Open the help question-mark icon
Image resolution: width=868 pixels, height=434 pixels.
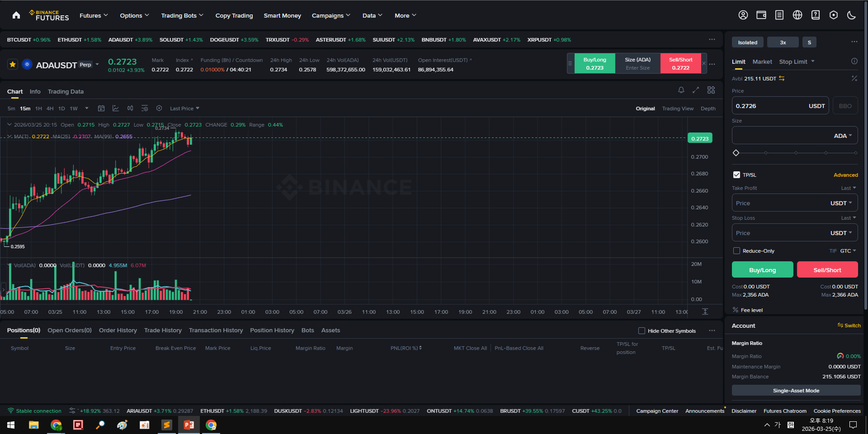coord(815,15)
